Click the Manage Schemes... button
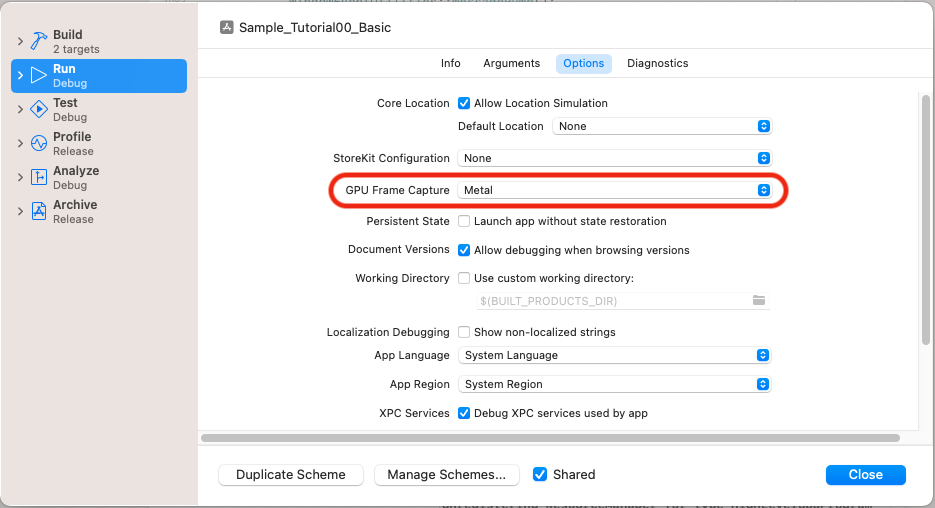The height and width of the screenshot is (508, 935). click(x=447, y=475)
